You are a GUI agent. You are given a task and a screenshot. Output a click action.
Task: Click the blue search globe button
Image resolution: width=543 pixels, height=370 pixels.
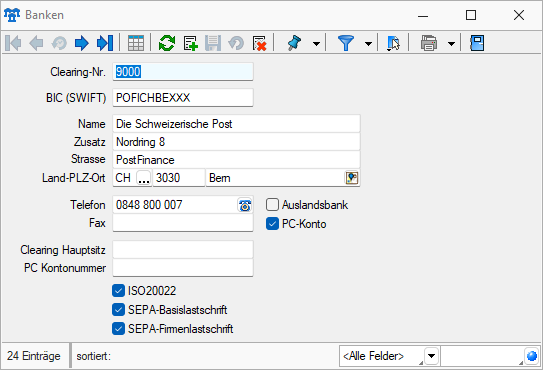[532, 356]
